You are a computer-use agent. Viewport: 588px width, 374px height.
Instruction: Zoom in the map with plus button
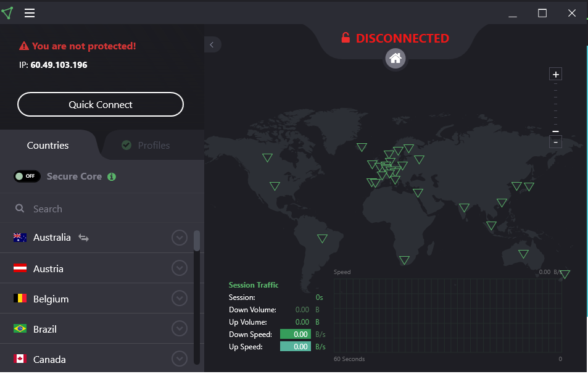(555, 74)
